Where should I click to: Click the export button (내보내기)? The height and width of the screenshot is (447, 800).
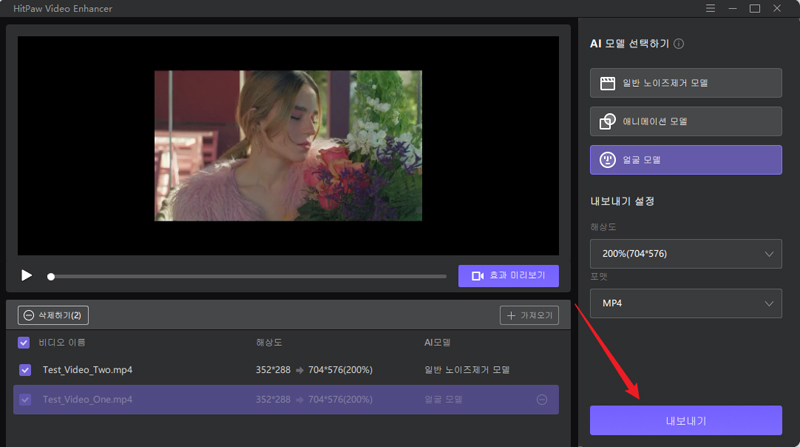pos(685,420)
